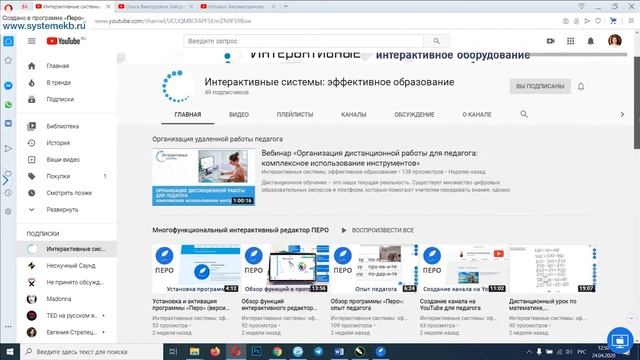Toggle channel notification bell next to subscribed button
The height and width of the screenshot is (360, 640).
click(581, 86)
